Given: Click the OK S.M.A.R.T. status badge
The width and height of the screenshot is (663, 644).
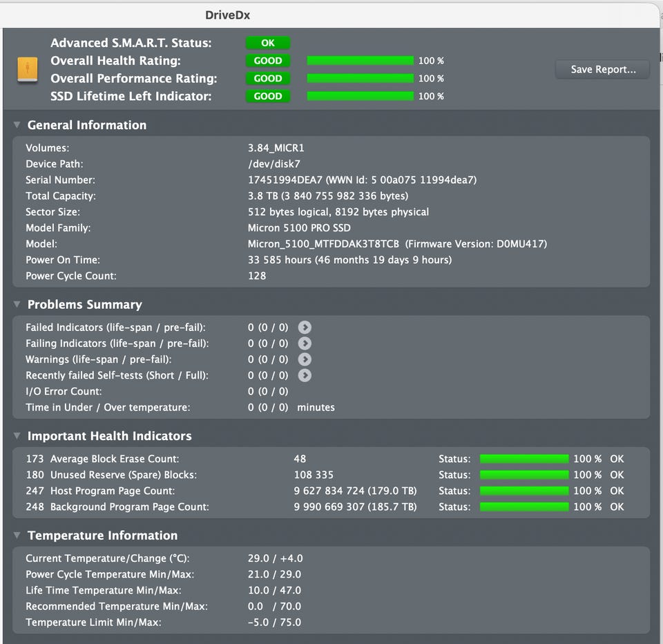Looking at the screenshot, I should [268, 43].
